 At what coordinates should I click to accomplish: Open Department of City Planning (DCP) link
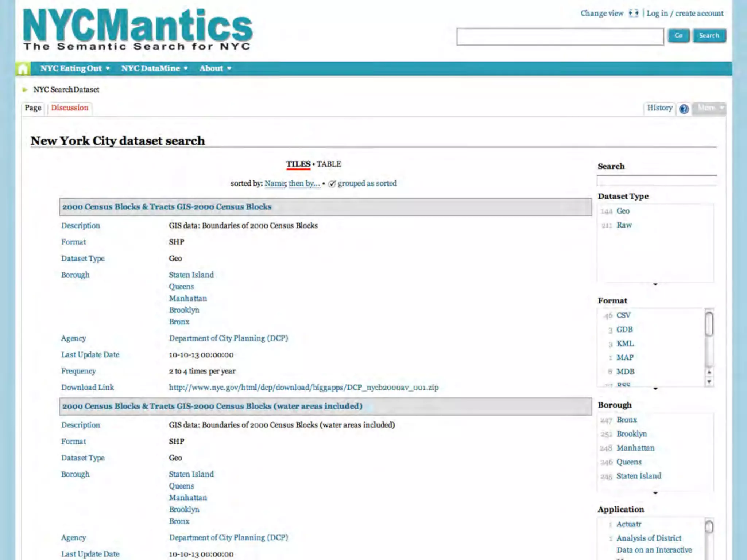point(228,338)
